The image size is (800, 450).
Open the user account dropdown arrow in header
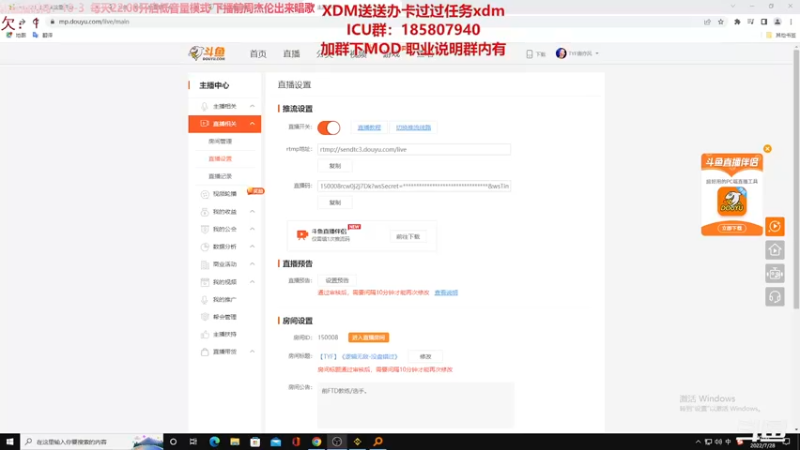point(597,54)
